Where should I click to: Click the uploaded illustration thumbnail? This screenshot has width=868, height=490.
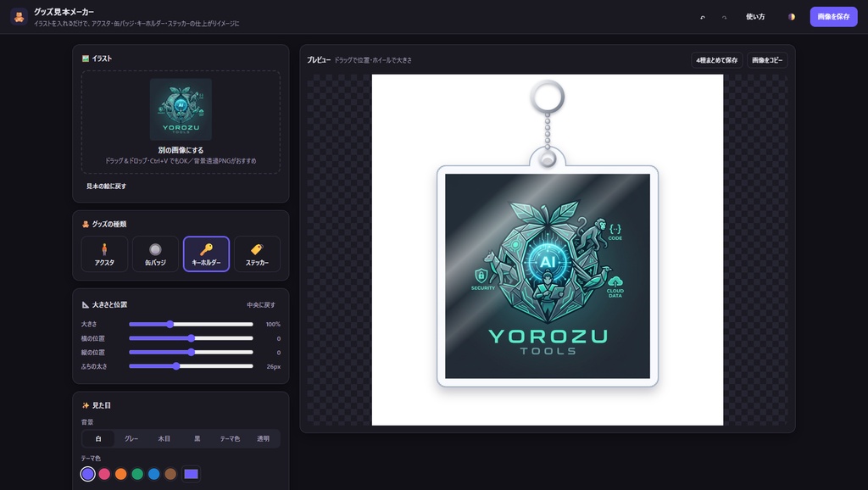pos(181,109)
